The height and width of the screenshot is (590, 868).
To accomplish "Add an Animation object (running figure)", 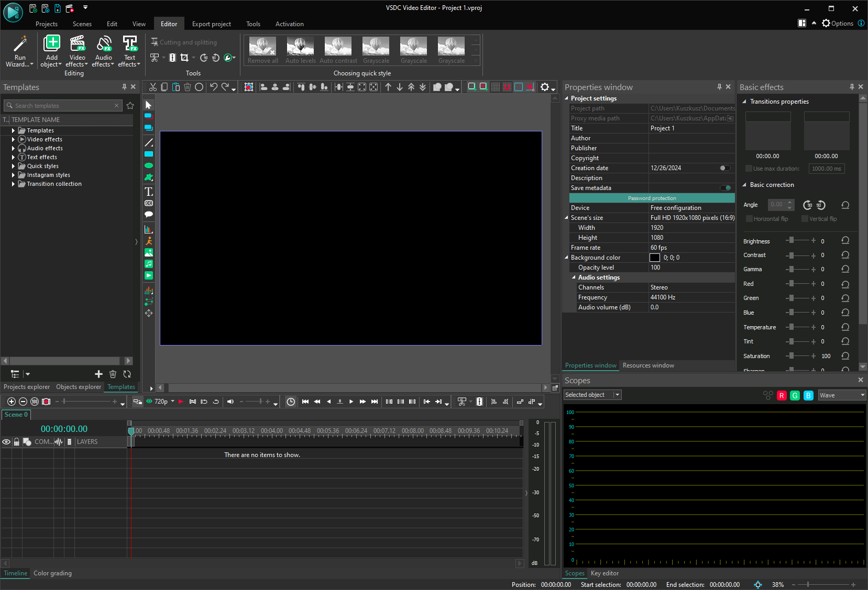I will [x=149, y=241].
